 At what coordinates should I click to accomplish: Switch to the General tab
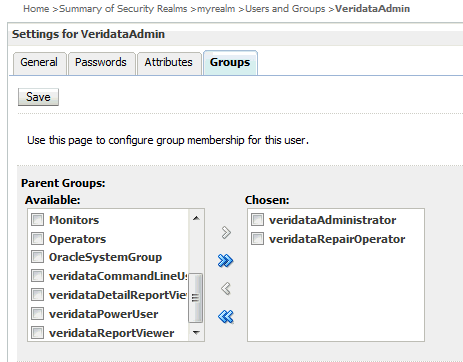click(x=39, y=62)
